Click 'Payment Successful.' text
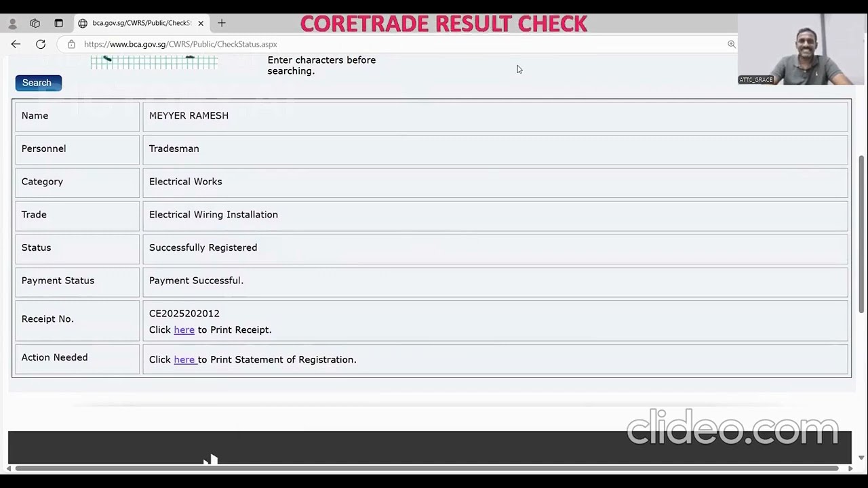The image size is (868, 488). pos(196,281)
